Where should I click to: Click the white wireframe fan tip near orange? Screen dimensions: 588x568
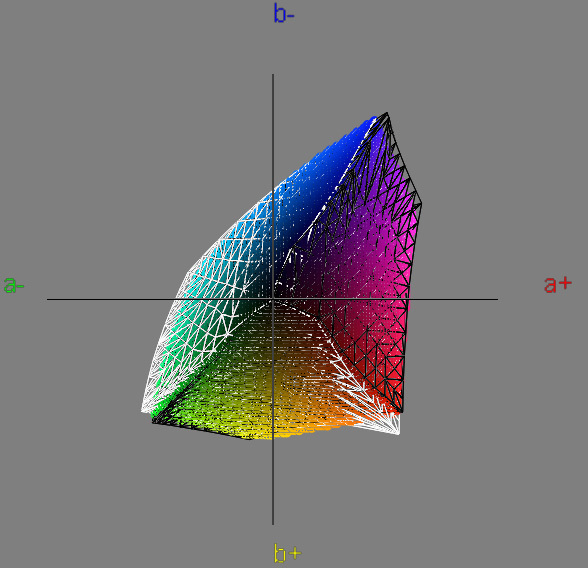398,433
